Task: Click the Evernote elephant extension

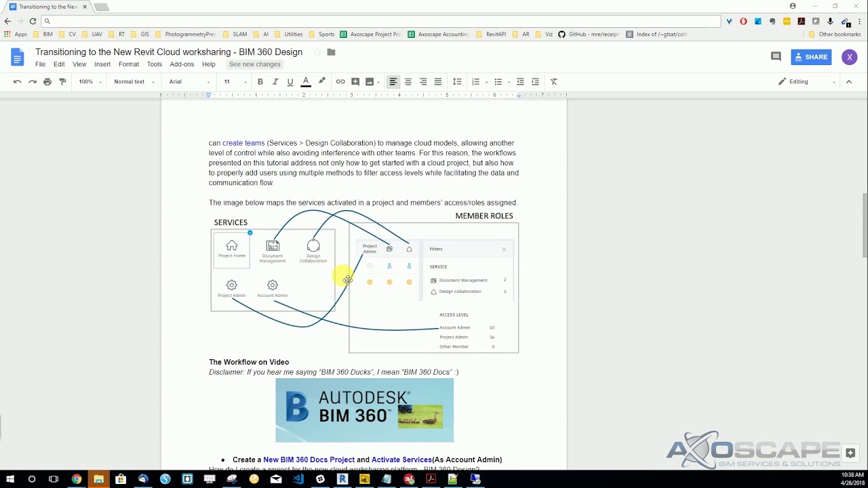Action: pos(772,21)
